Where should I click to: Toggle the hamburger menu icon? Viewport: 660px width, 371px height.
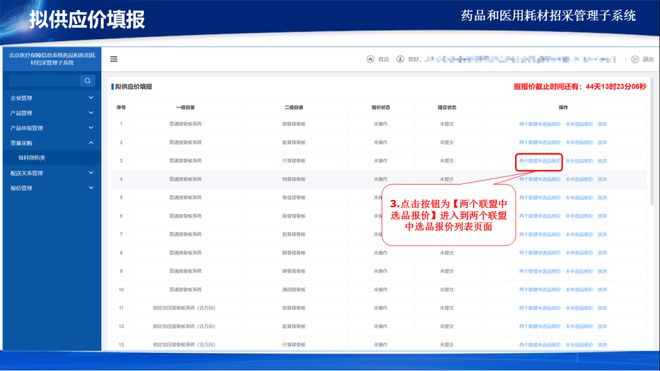[x=114, y=59]
